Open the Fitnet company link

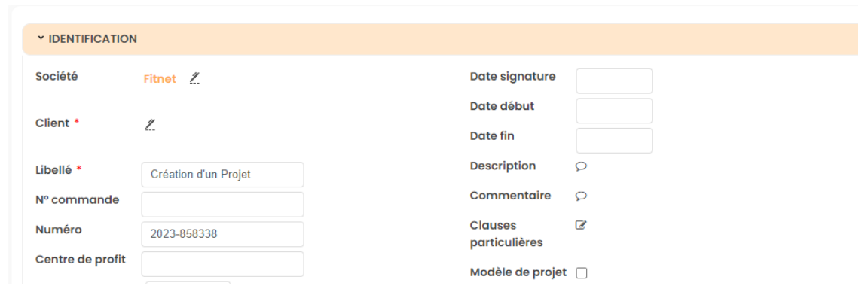160,79
